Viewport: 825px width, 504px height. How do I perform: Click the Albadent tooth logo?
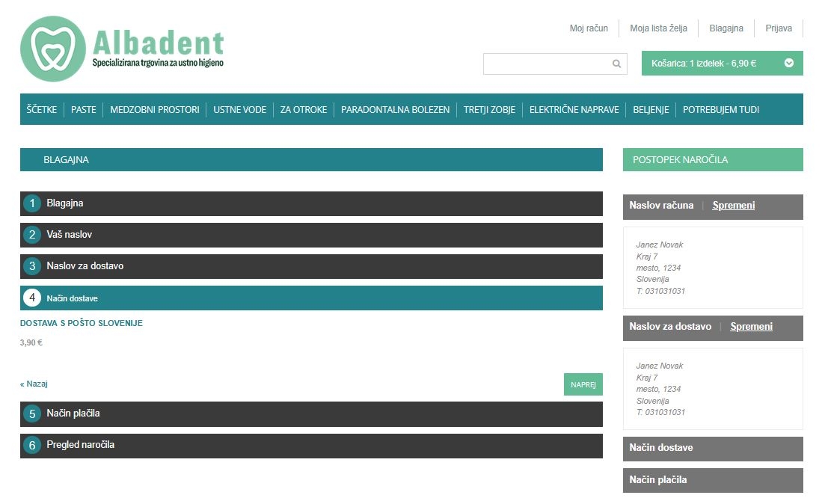(52, 49)
